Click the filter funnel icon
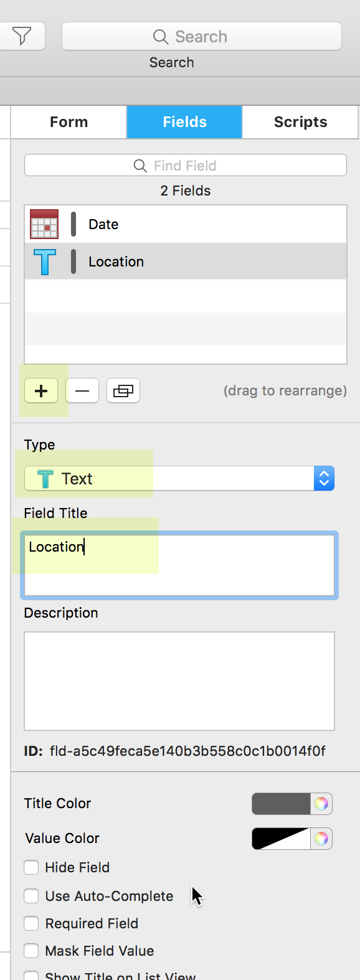Viewport: 360px width, 980px height. tap(22, 36)
